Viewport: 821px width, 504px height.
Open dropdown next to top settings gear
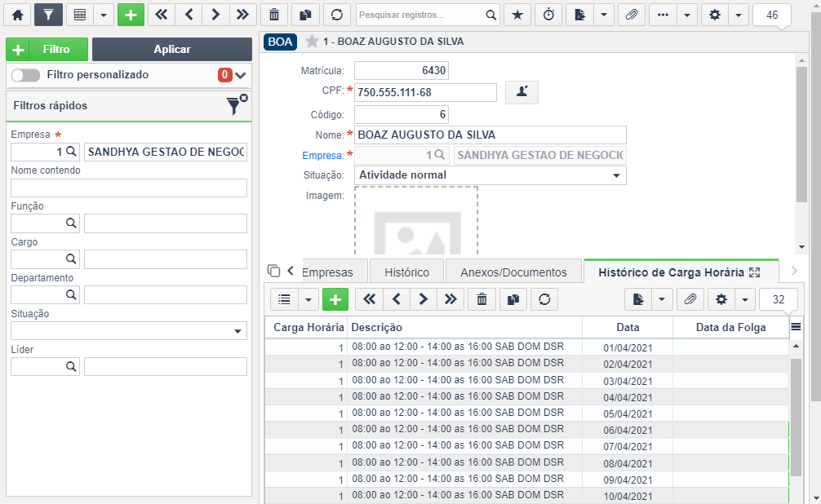point(739,15)
